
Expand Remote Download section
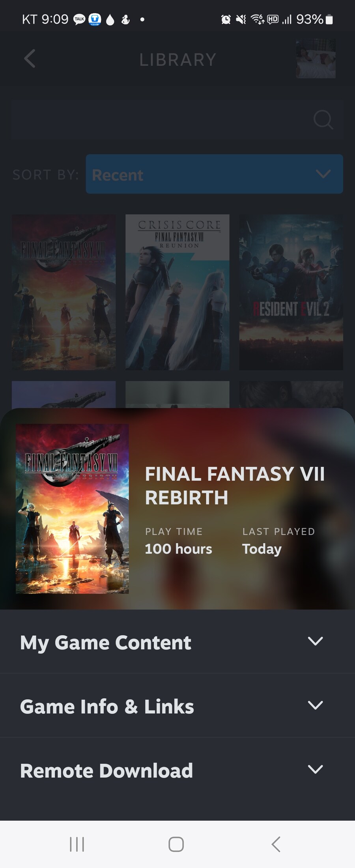tap(177, 769)
